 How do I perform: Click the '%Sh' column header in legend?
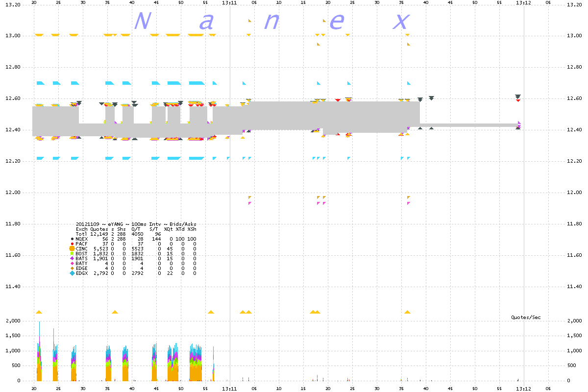pyautogui.click(x=192, y=229)
